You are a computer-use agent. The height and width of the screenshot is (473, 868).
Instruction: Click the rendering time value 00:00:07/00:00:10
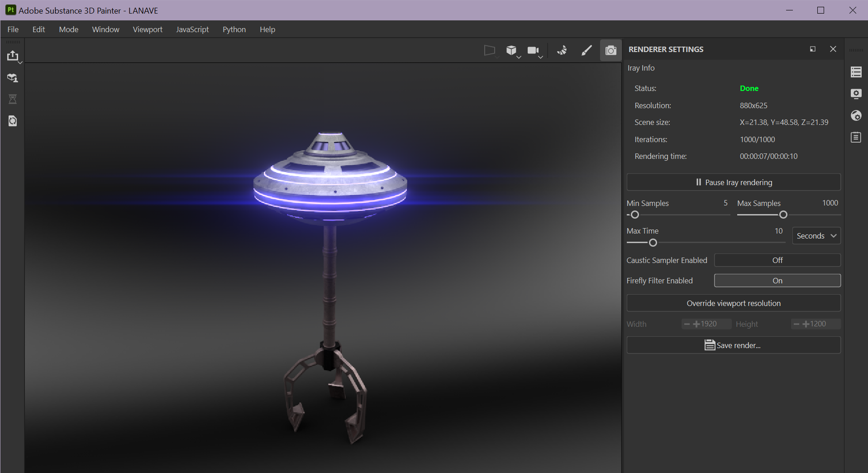pyautogui.click(x=768, y=156)
